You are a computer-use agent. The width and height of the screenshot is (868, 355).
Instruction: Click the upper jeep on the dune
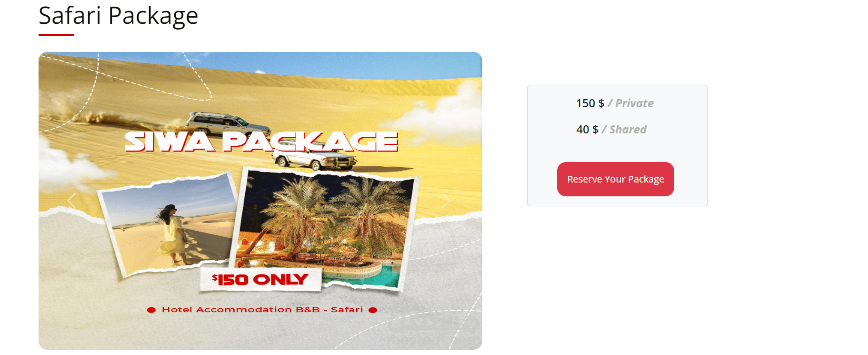pos(228,124)
